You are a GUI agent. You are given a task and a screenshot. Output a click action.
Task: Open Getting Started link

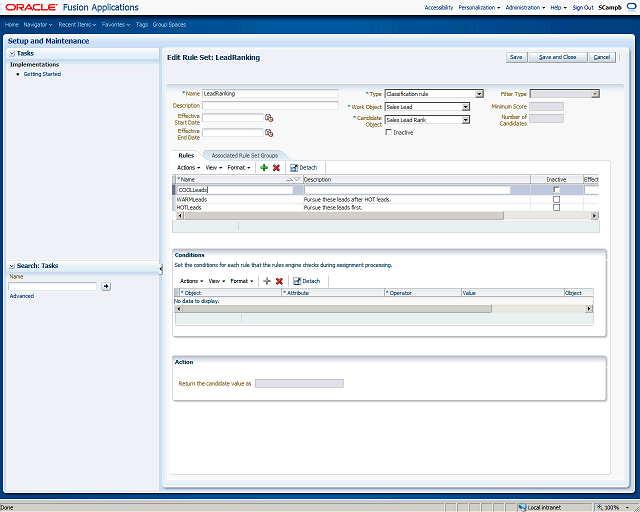pos(42,74)
